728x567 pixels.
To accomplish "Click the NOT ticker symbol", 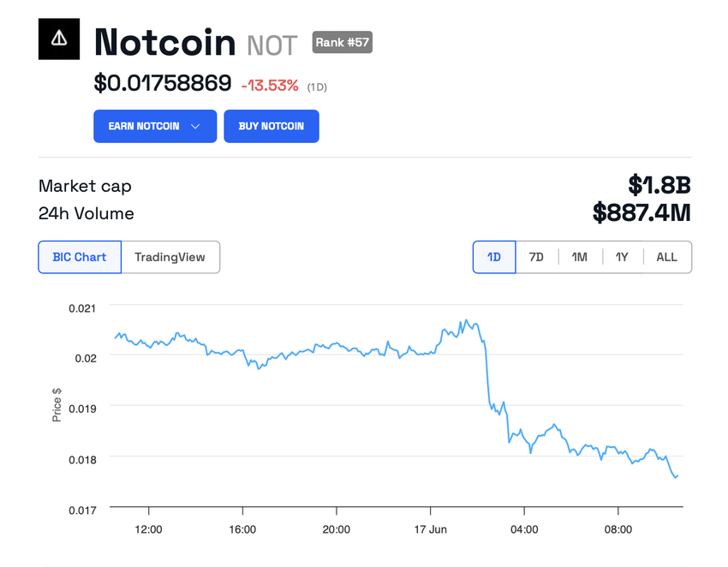I will (272, 45).
